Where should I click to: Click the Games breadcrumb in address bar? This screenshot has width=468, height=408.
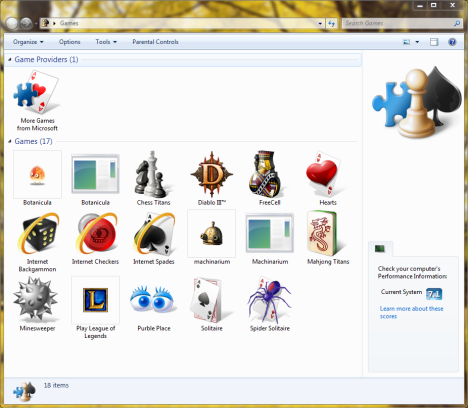click(69, 23)
